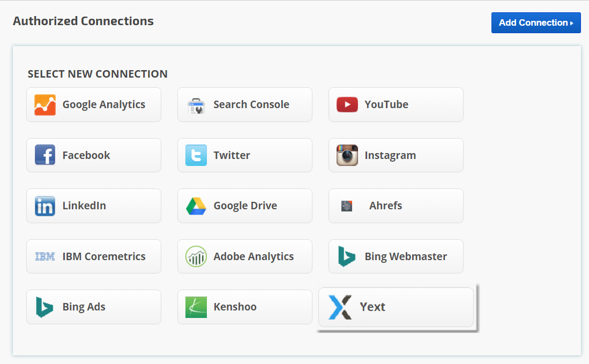Screen dimensions: 589x364
Task: Click the Search Console toolbox icon
Action: pos(196,105)
